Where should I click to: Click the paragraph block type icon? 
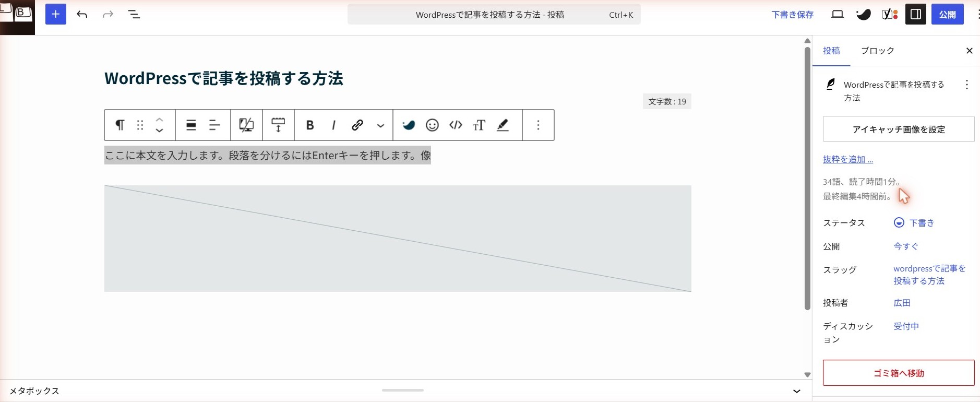coord(119,125)
